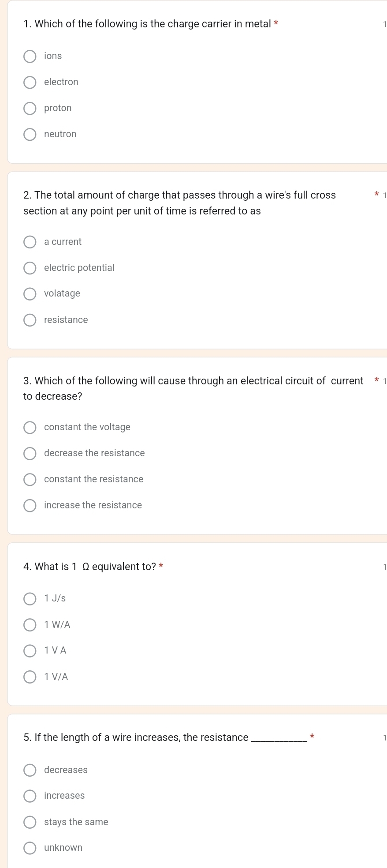
Task: Pick '1 V/A' as ohm equivalent
Action: 30,676
